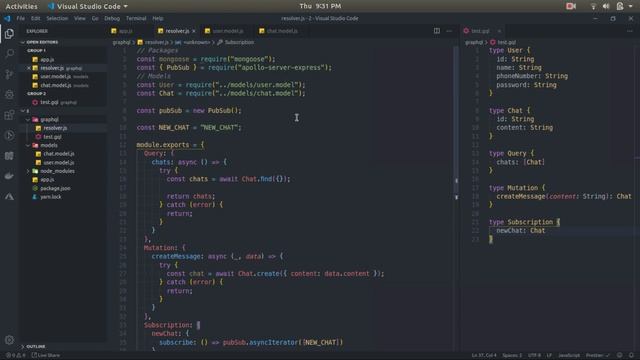Viewport: 640px width, 360px height.
Task: Open the Extensions view icon
Action: pos(9,115)
